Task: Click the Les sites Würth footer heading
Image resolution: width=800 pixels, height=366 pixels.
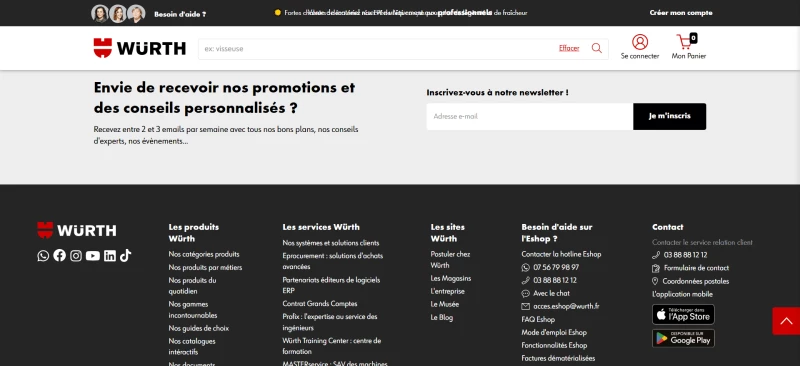Action: point(447,233)
